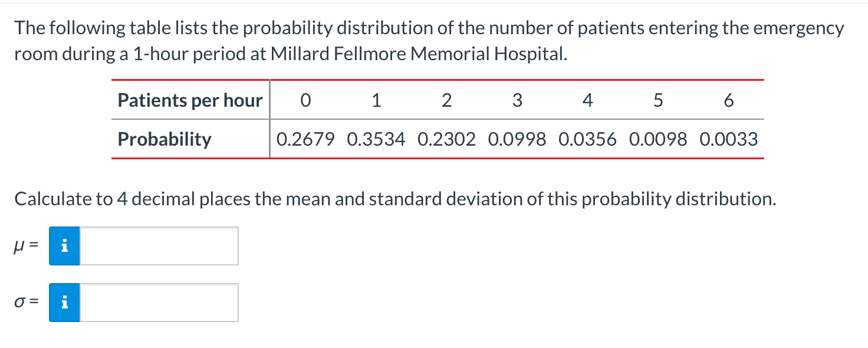The width and height of the screenshot is (868, 348).
Task: Click the info icon beside the μ field
Action: (x=64, y=246)
